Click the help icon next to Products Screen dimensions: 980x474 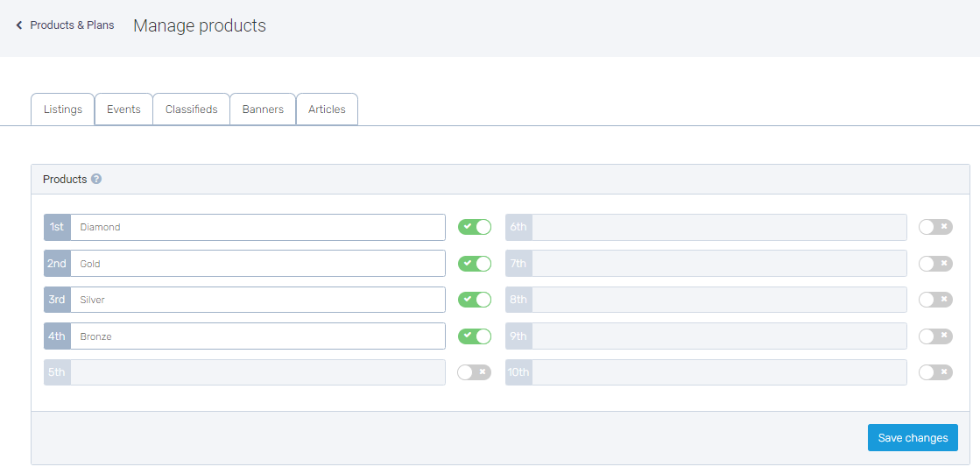tap(96, 179)
